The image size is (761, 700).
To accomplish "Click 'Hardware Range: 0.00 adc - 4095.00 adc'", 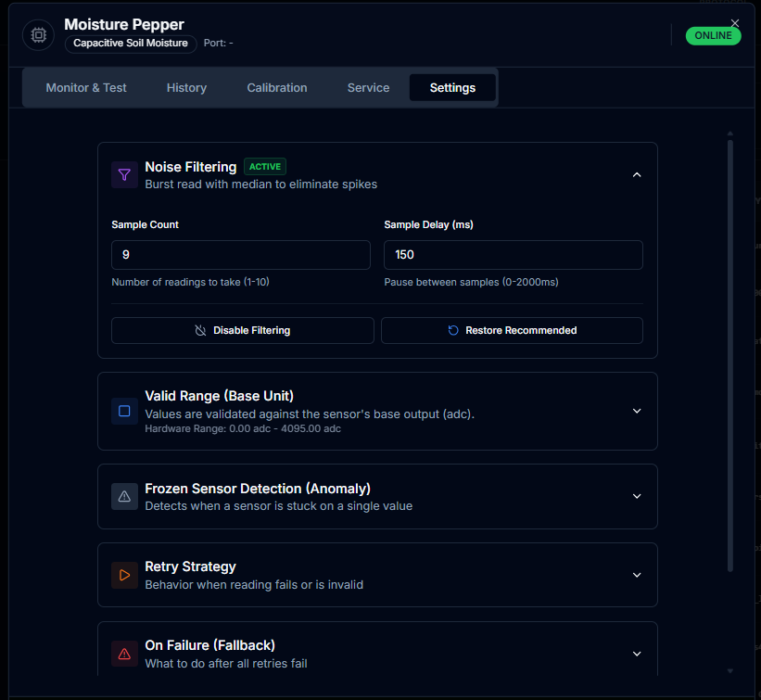I will (x=243, y=428).
